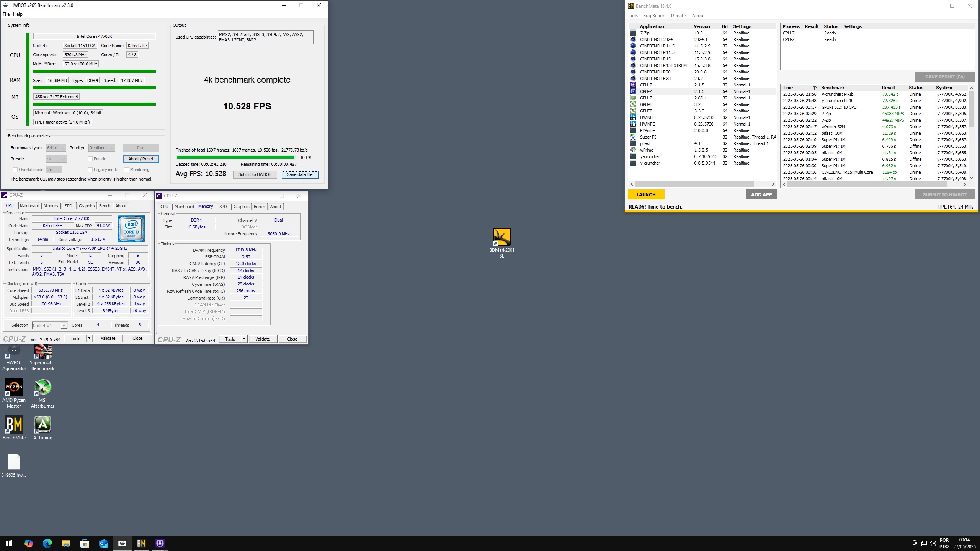Screen dimensions: 980x551
Task: Select GPUPI 3.2 icon in BenchMate list
Action: 633,104
